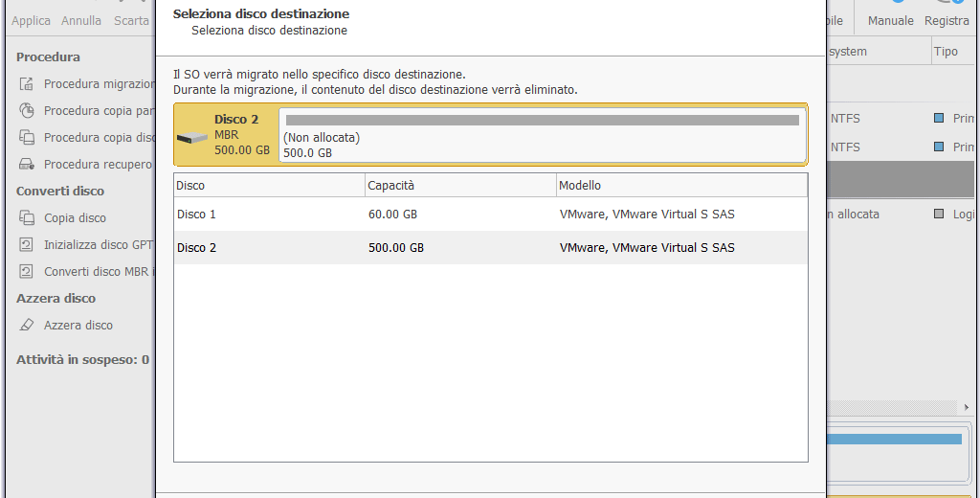Click the Procedura migrazione wizard icon
The width and height of the screenshot is (980, 498).
[x=26, y=84]
